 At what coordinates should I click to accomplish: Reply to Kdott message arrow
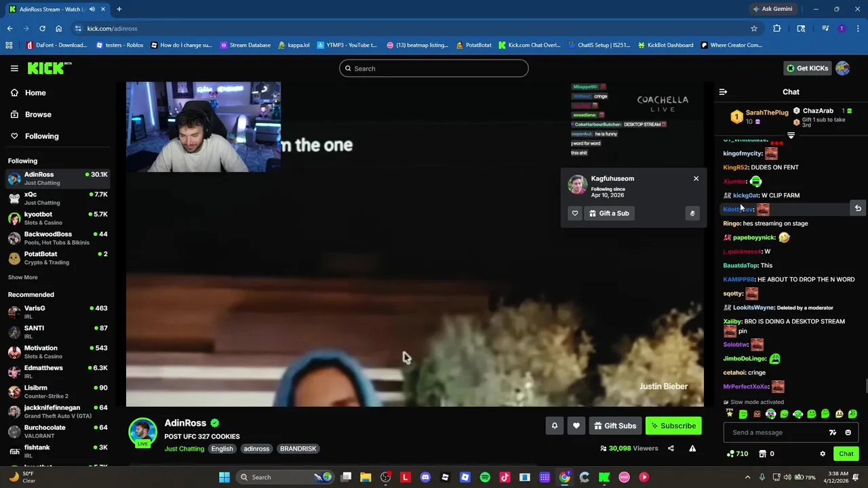pos(858,209)
